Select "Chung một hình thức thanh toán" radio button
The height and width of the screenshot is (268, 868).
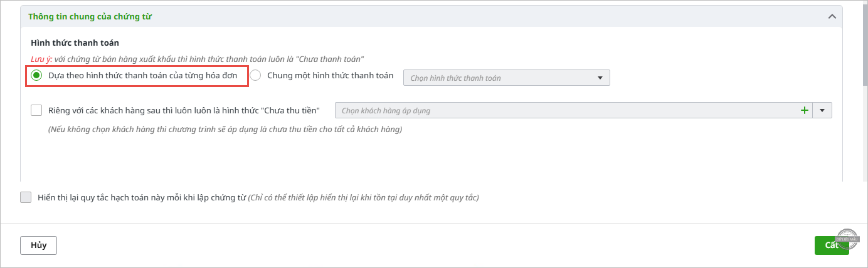[x=255, y=76]
